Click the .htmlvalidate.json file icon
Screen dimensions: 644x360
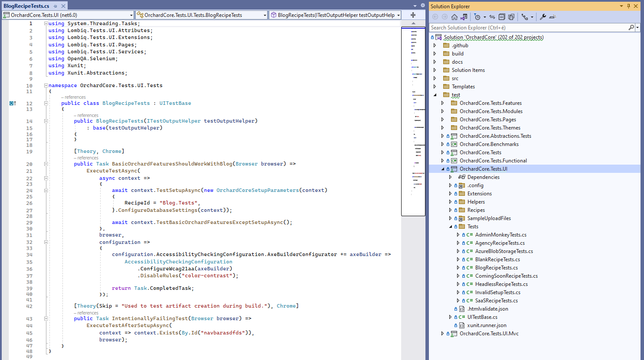click(462, 309)
